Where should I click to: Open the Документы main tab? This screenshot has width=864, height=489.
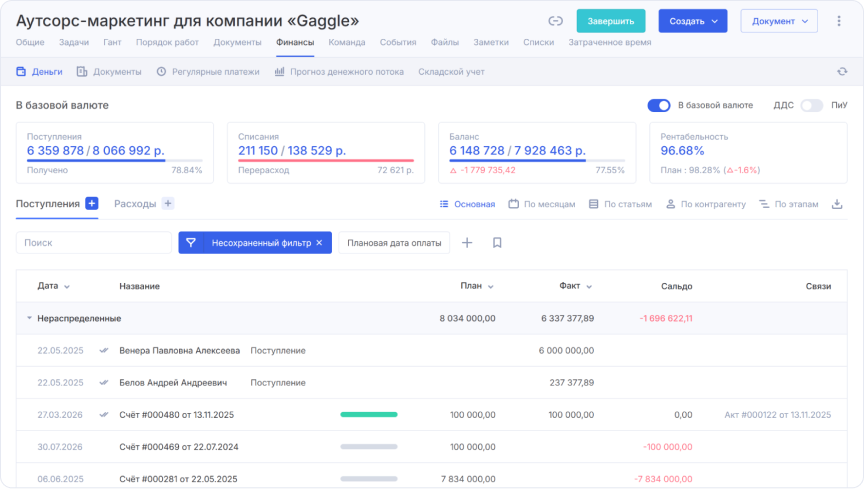point(237,42)
